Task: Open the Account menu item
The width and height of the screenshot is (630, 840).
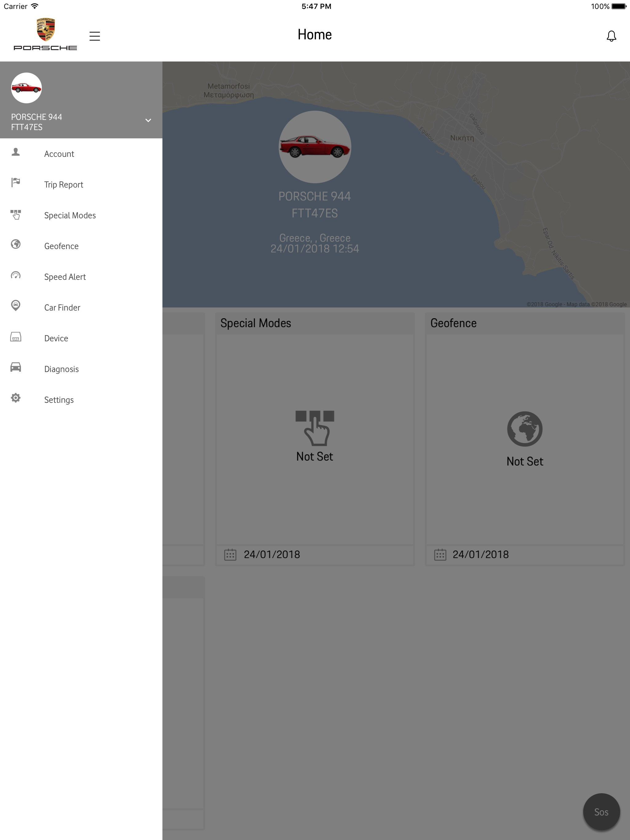Action: (81, 154)
